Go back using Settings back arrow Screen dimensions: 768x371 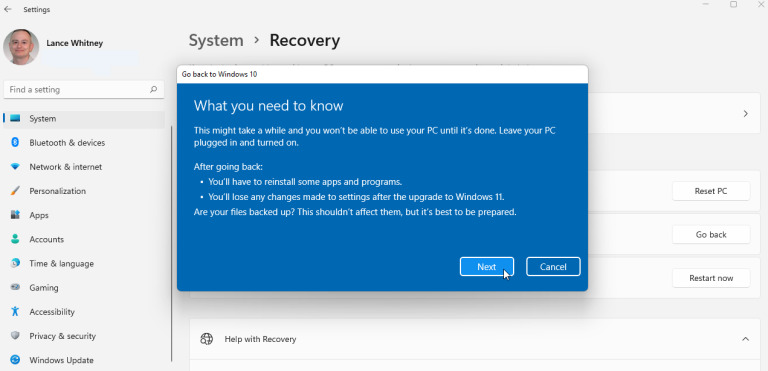pyautogui.click(x=7, y=9)
